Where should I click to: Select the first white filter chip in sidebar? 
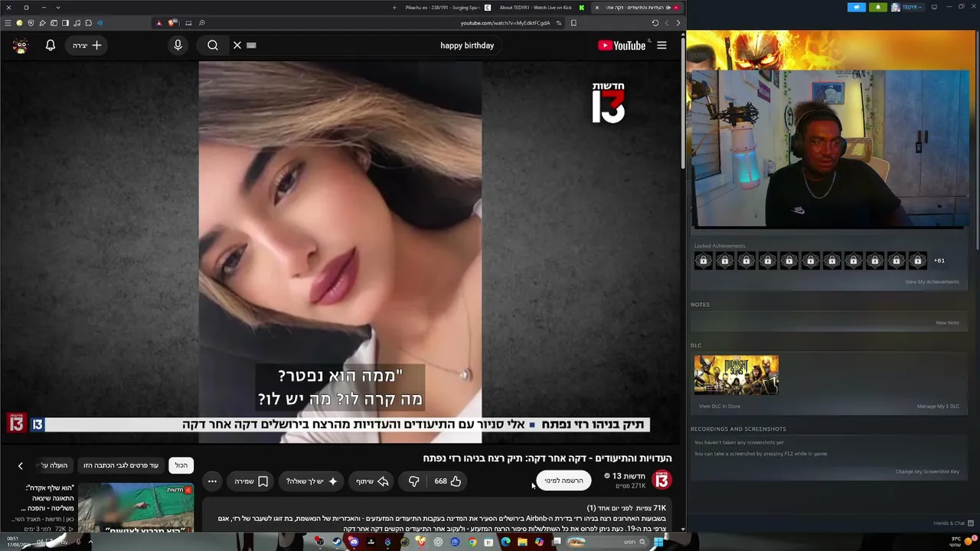pos(181,465)
